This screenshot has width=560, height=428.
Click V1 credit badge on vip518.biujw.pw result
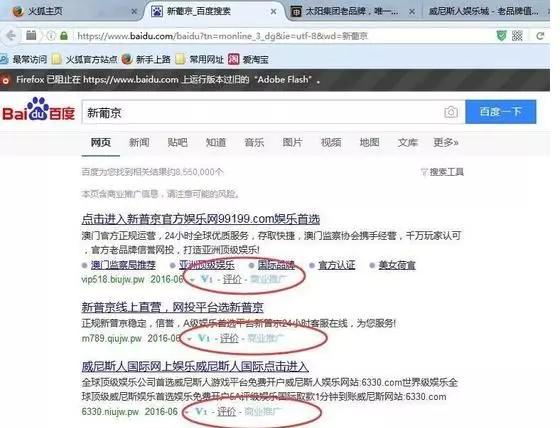click(x=207, y=279)
